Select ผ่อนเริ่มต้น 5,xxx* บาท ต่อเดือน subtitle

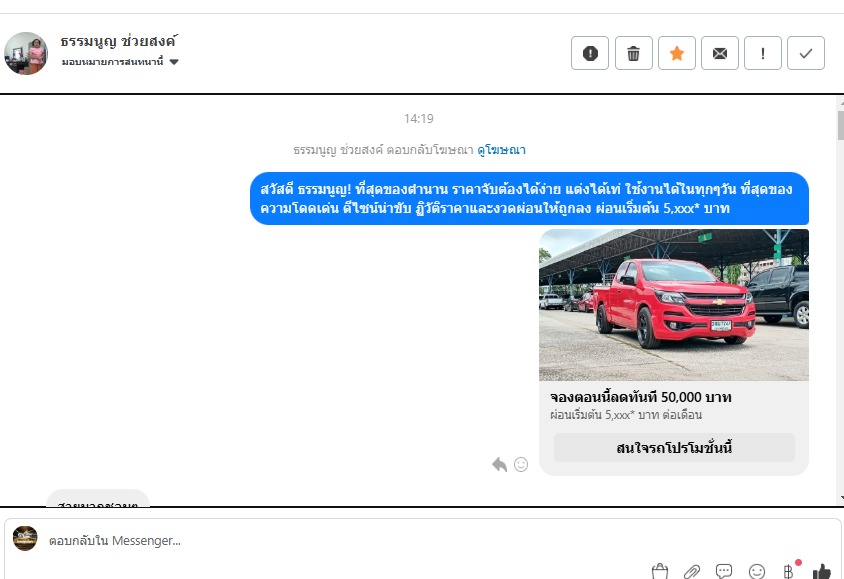[x=626, y=415]
